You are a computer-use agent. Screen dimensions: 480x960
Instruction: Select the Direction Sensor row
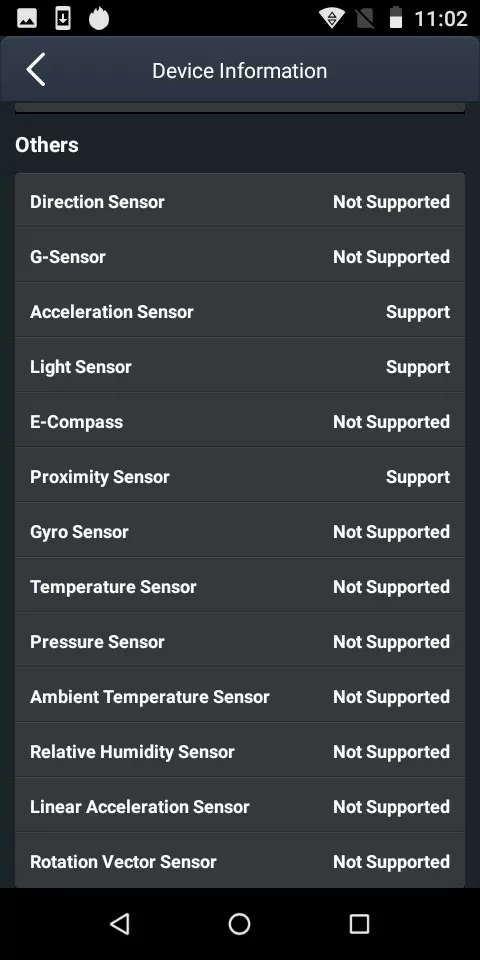click(x=240, y=201)
